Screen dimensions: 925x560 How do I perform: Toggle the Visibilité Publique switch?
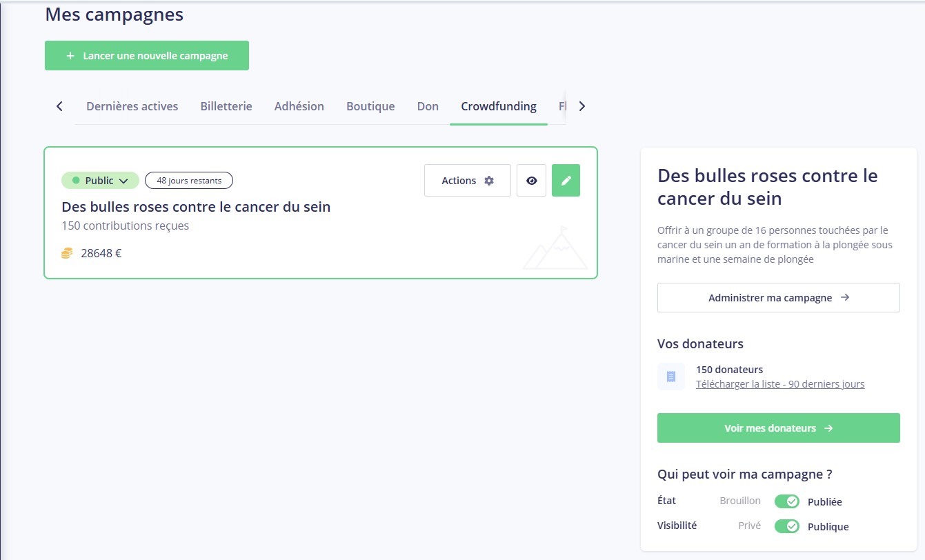tap(786, 526)
